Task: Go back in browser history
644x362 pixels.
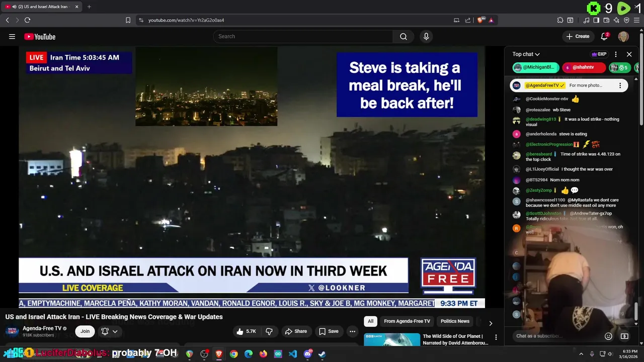Action: point(8,20)
